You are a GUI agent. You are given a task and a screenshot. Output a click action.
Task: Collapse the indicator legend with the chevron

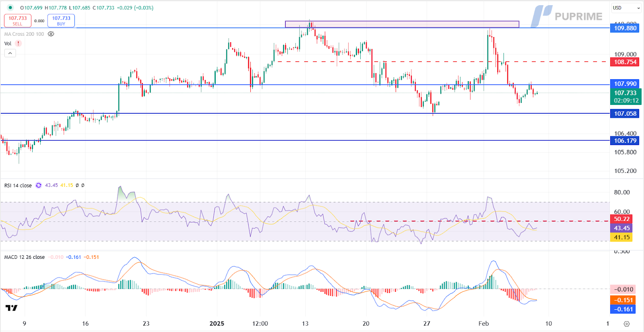tap(10, 53)
